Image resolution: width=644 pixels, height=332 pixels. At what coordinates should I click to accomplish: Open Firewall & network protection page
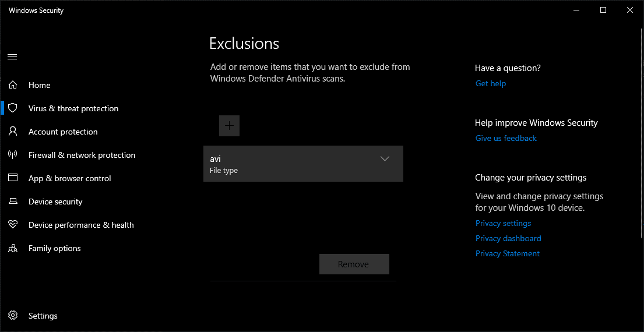tap(82, 155)
